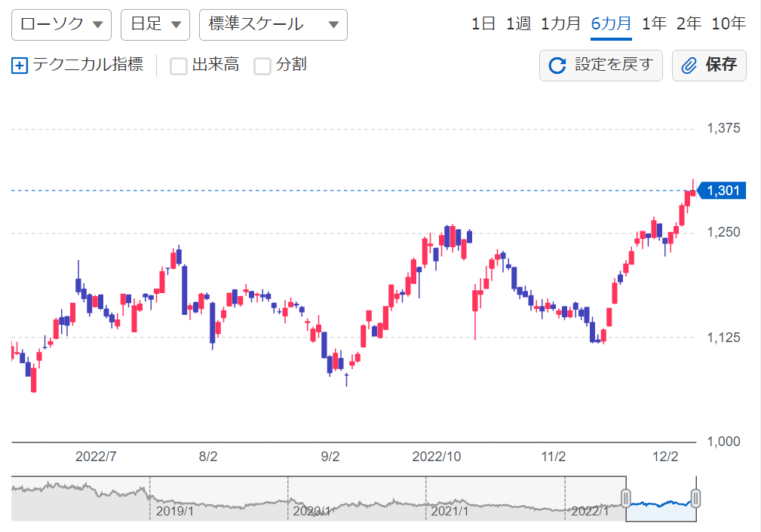
Task: Click the 2022/7 date axis label
Action: pos(96,457)
